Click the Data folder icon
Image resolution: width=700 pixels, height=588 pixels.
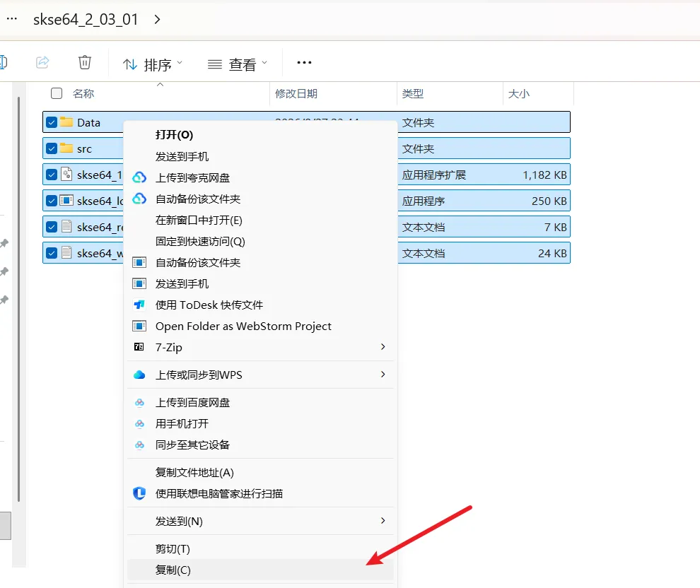[66, 122]
